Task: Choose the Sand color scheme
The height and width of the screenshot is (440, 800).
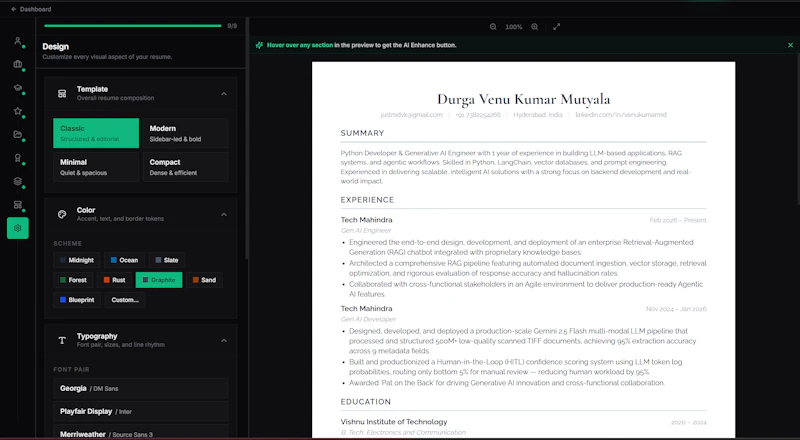Action: (204, 280)
